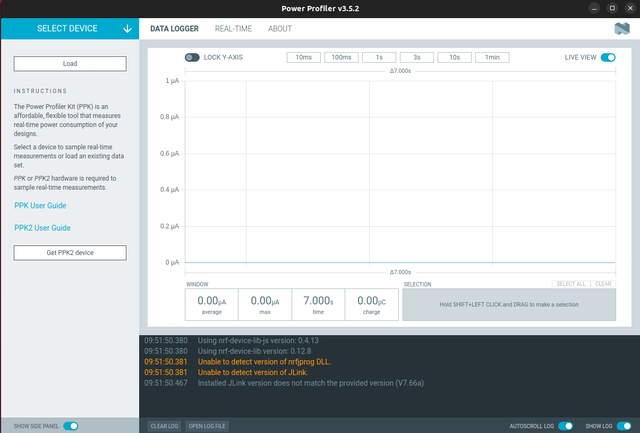Turn off Show Side Panel toggle
Viewport: 640px width, 433px height.
[71, 425]
